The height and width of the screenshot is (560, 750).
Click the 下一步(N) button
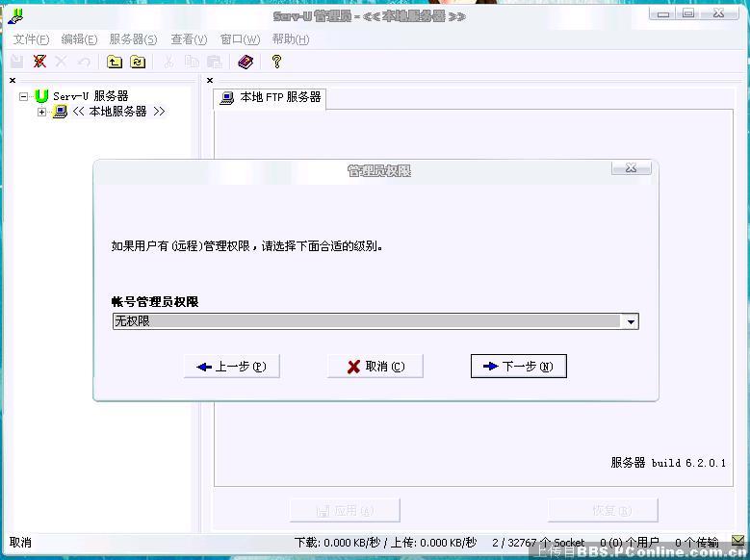[518, 367]
